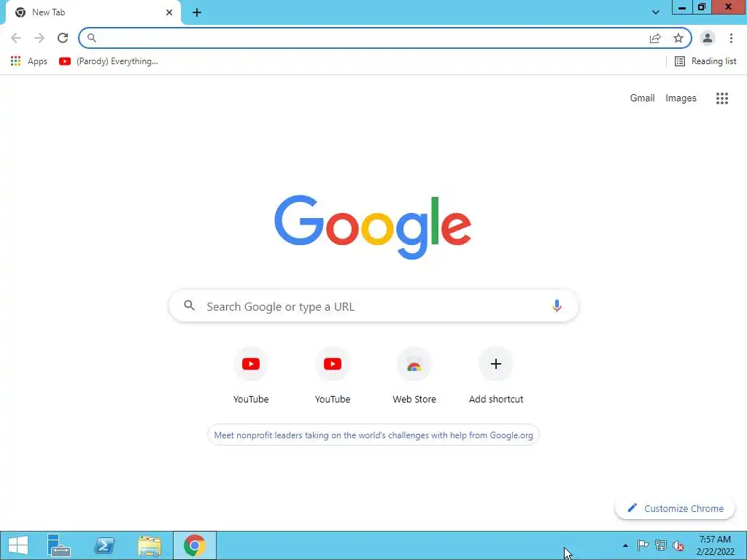Bookmark this tab with the star icon
Screen dimensions: 747x560
coord(678,38)
